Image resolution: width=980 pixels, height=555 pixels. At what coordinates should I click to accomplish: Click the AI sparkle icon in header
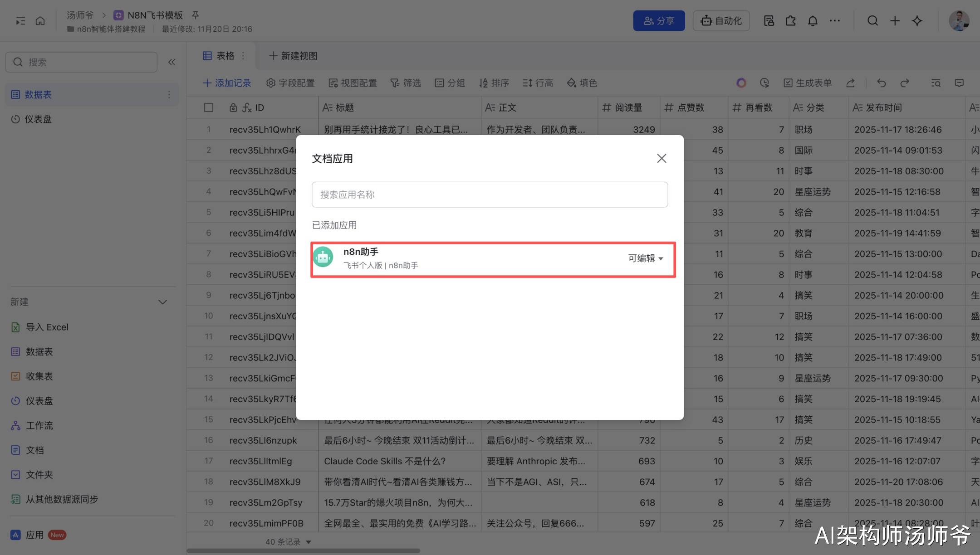pyautogui.click(x=917, y=21)
